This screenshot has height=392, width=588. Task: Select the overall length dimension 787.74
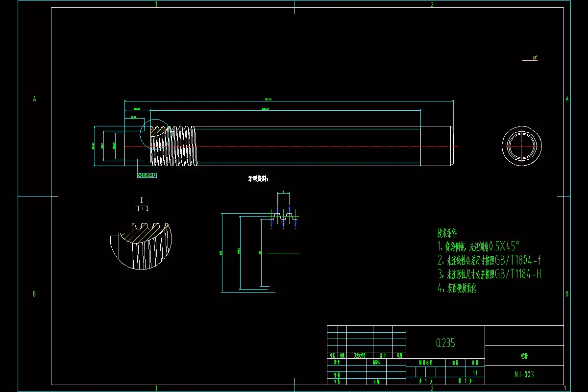point(268,99)
